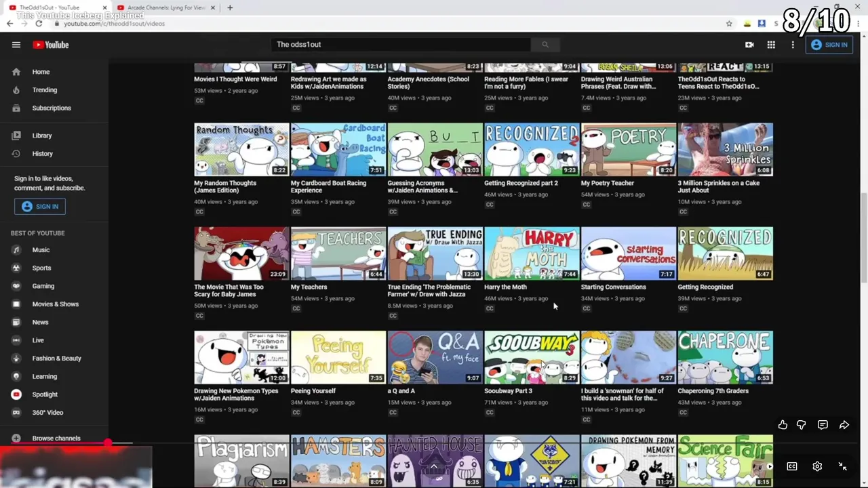Open Random Thoughts video thumbnail
The width and height of the screenshot is (868, 488).
(241, 149)
